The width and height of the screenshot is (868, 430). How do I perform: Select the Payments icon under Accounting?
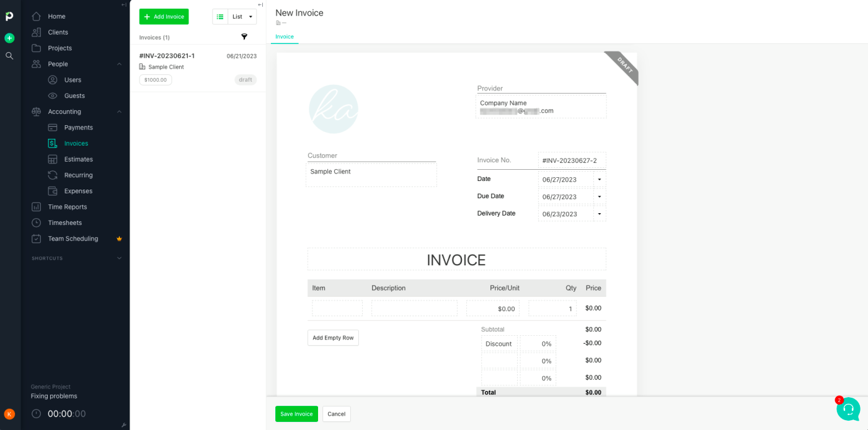(x=53, y=128)
